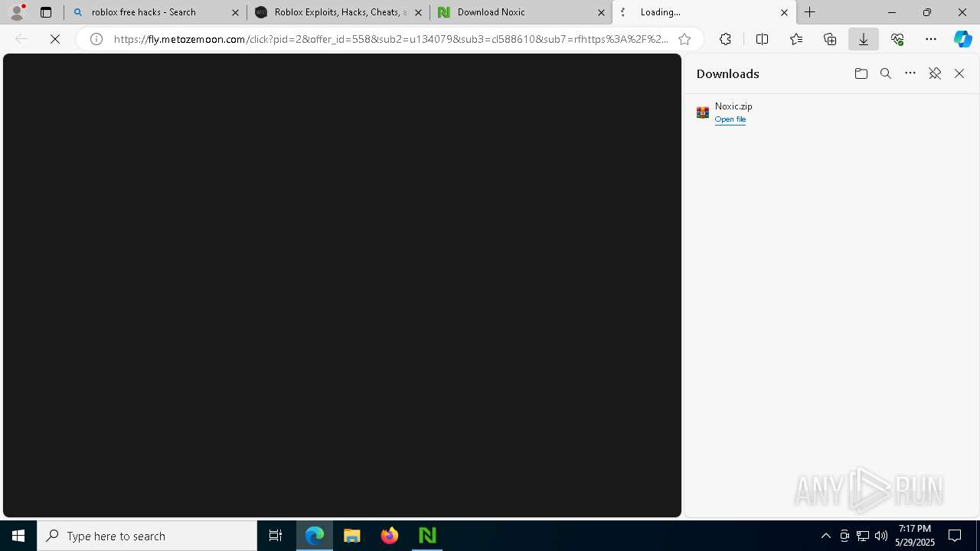This screenshot has width=980, height=551.
Task: Open File Explorer from the taskbar
Action: (352, 536)
